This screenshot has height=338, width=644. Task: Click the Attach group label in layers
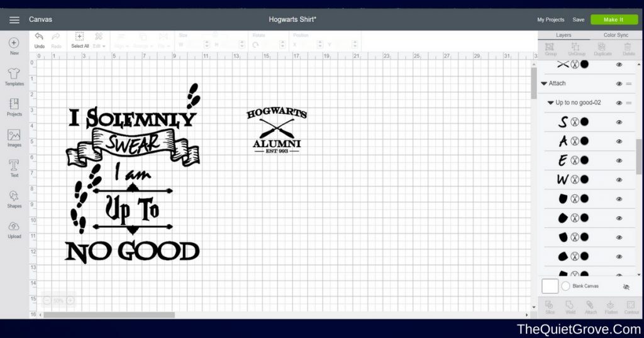557,84
